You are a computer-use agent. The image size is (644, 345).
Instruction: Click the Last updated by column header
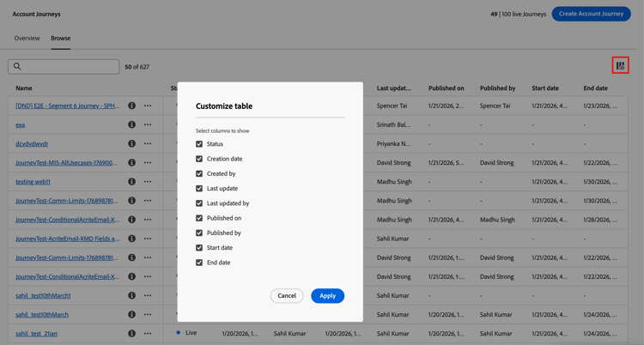(x=394, y=88)
